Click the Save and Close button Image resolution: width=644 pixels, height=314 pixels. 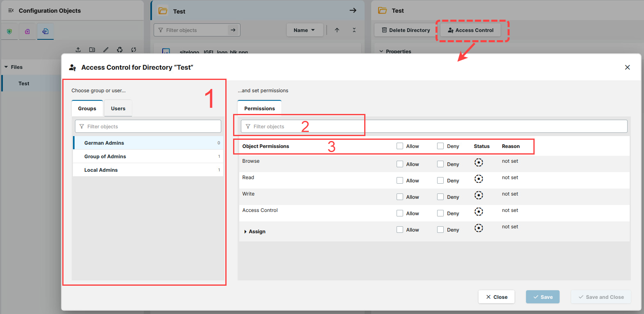click(x=601, y=297)
